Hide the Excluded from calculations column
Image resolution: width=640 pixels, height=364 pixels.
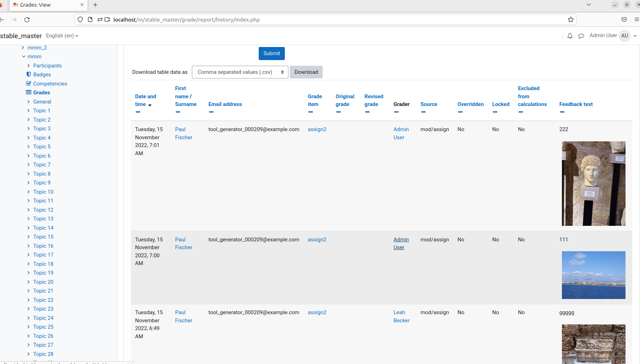click(x=521, y=112)
